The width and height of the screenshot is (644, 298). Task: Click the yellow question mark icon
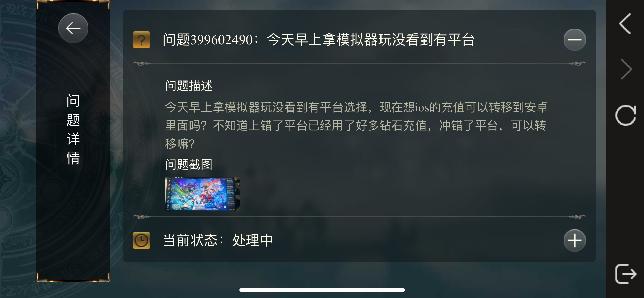(141, 40)
